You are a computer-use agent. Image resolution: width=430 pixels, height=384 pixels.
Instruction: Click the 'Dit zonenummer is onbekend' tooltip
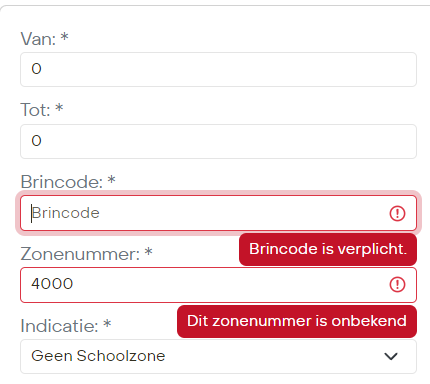(x=297, y=321)
